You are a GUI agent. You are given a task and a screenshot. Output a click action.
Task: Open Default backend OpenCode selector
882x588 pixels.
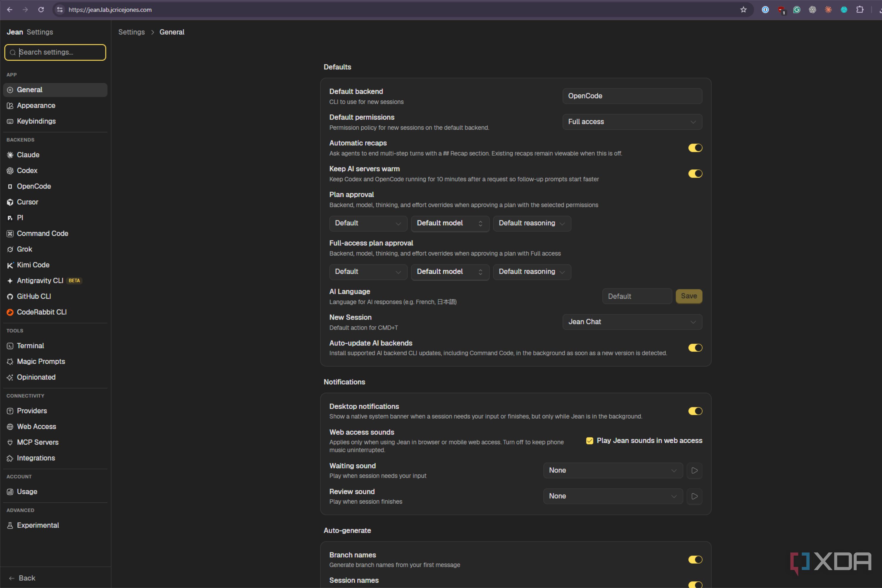coord(632,96)
